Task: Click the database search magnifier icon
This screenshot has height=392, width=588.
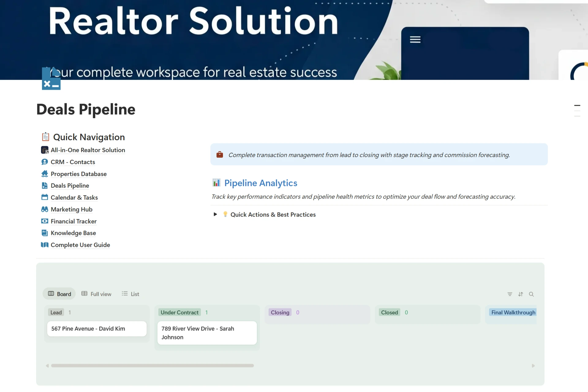Action: click(531, 294)
